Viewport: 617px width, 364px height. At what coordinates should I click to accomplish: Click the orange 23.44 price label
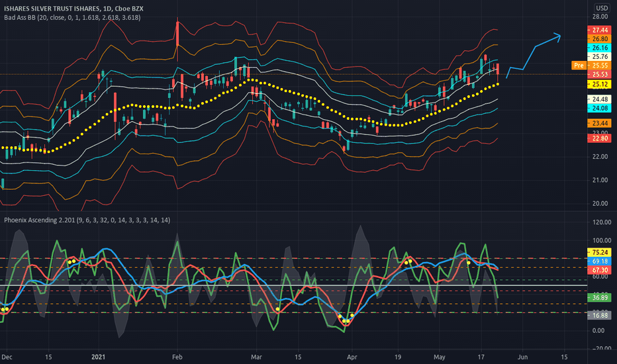tap(599, 123)
